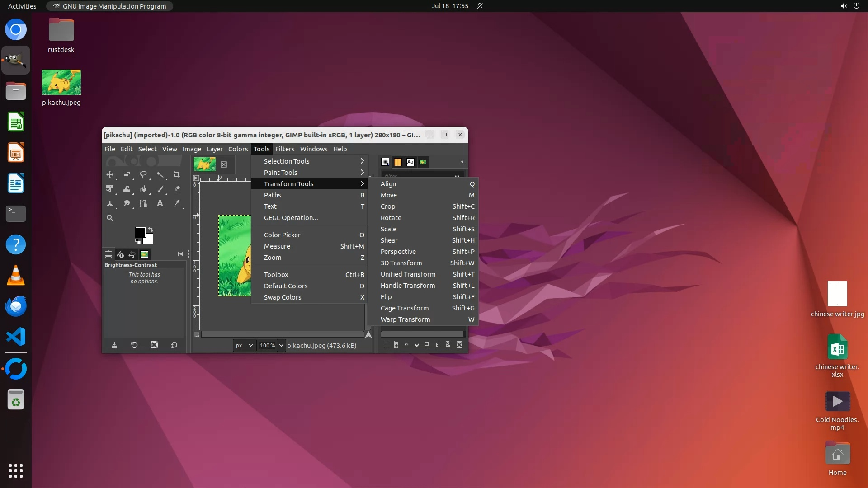Choose Rotate from Transform Tools submenu
Image resolution: width=868 pixels, height=488 pixels.
(x=391, y=218)
